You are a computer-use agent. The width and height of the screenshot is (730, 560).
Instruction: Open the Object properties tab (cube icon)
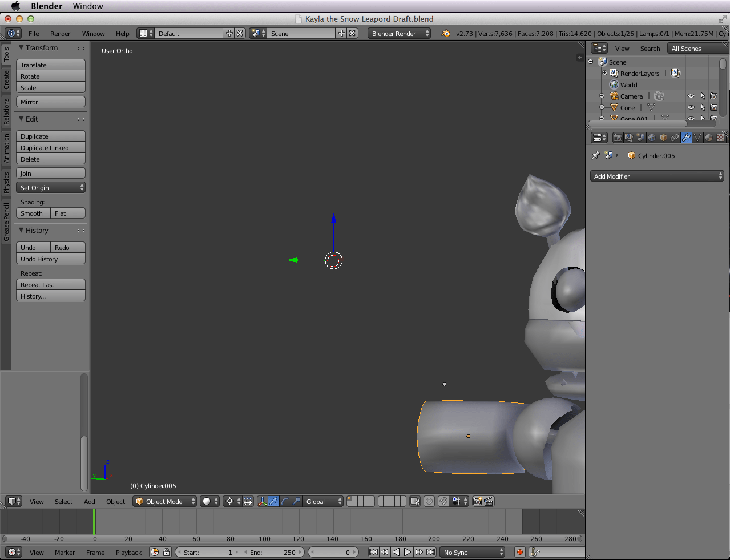click(663, 138)
